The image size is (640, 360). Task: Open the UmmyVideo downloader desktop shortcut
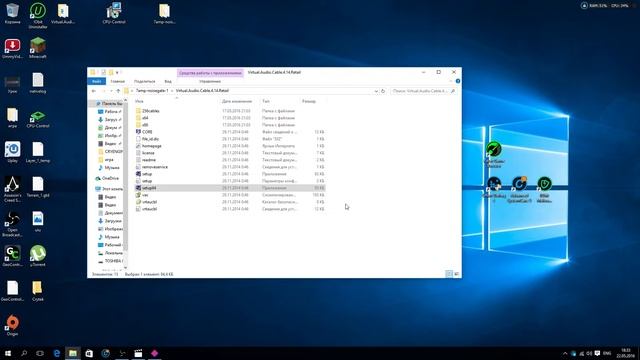12,48
